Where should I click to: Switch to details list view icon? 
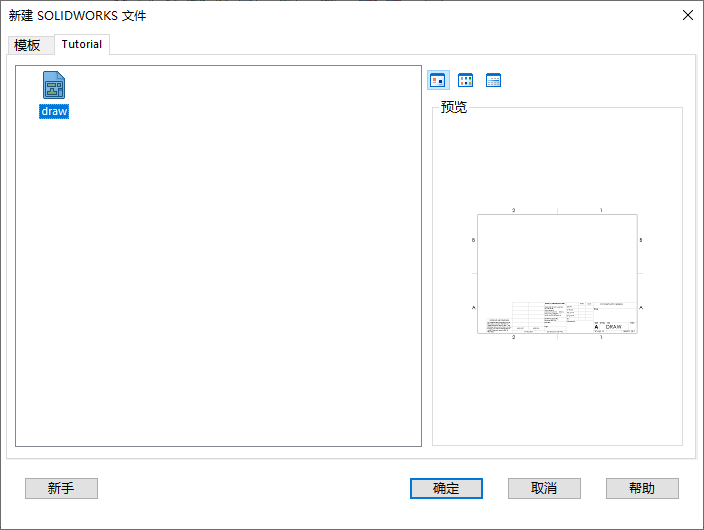493,80
